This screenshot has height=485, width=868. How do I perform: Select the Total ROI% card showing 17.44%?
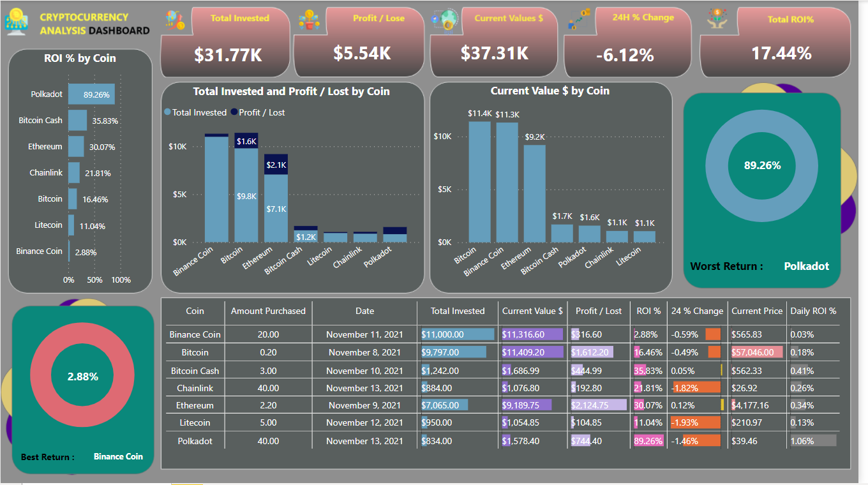click(775, 42)
